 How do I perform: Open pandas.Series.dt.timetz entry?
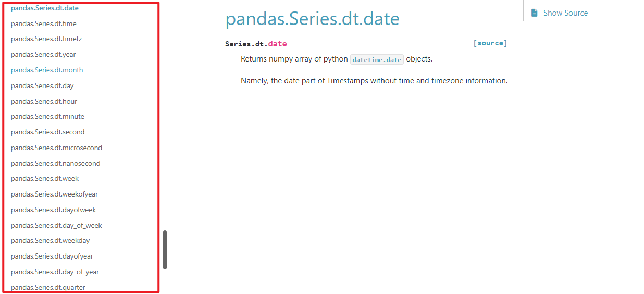(x=46, y=39)
